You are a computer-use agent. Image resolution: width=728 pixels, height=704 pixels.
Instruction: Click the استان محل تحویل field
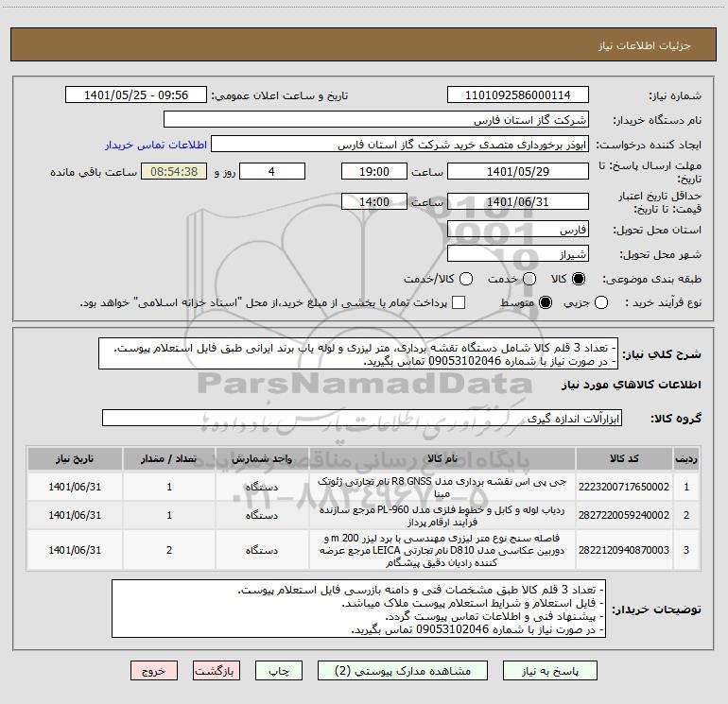[518, 230]
